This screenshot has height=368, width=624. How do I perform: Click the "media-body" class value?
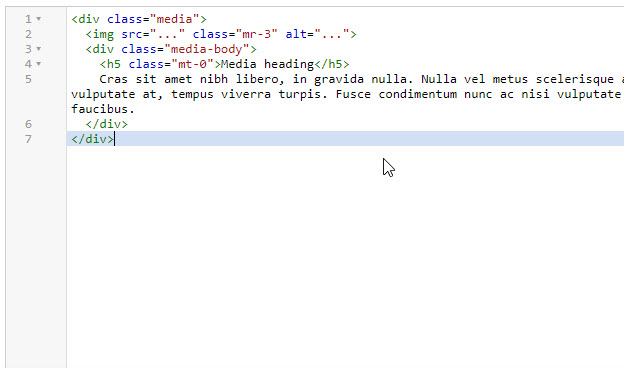tap(207, 49)
